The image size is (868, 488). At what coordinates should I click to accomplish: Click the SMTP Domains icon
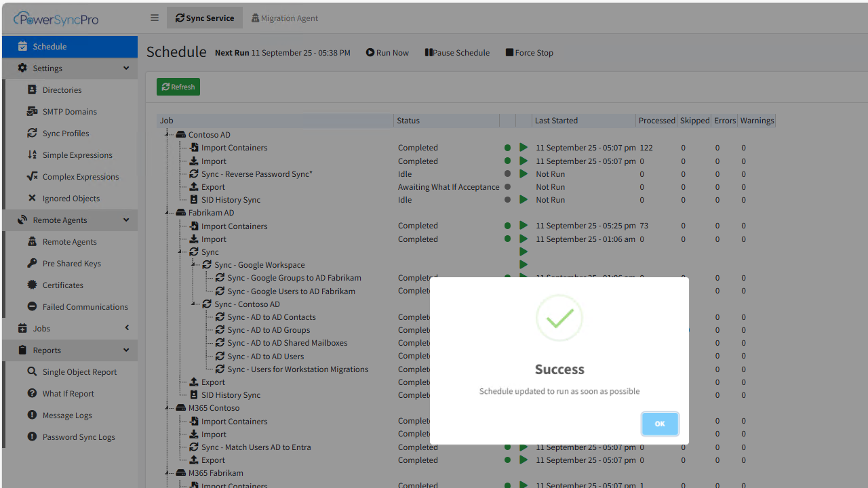click(32, 112)
